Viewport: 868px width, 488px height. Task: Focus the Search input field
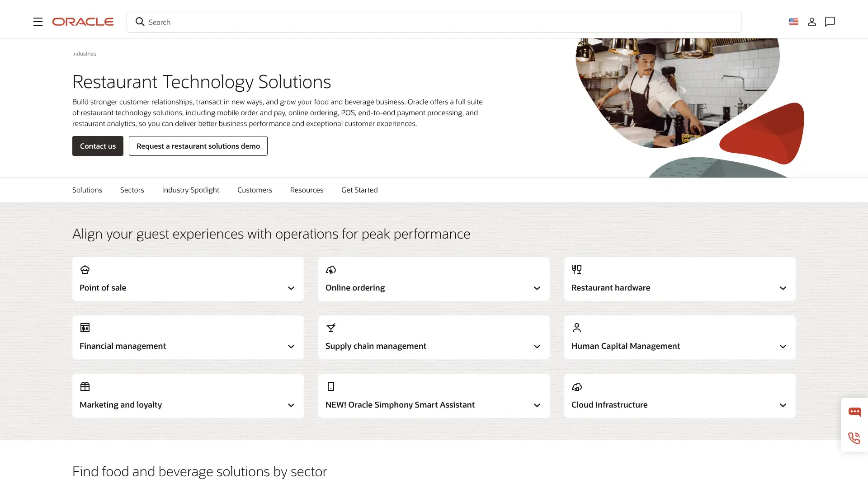pos(434,22)
